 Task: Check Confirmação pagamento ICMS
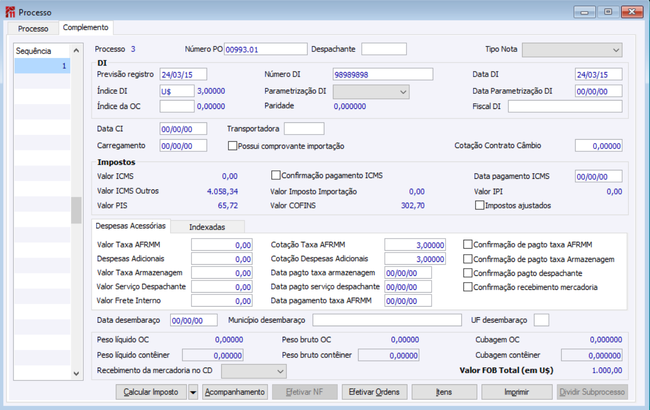(x=276, y=175)
